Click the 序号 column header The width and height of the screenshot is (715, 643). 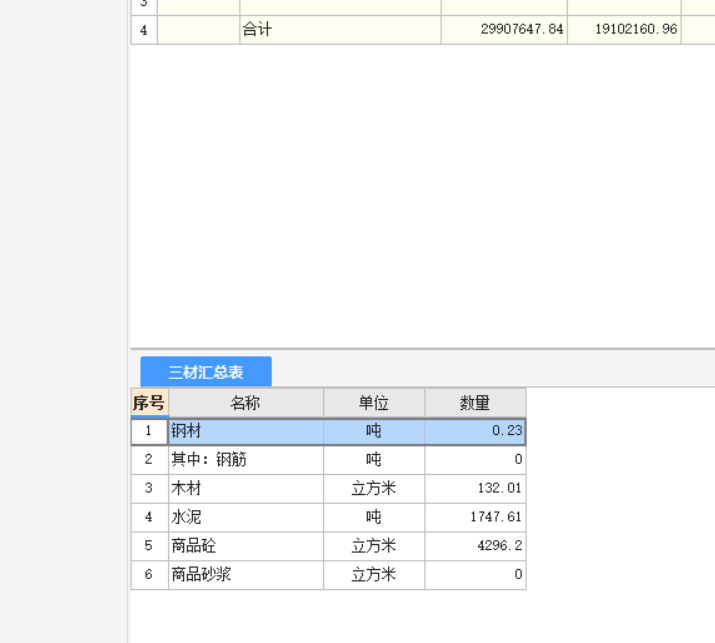click(149, 403)
